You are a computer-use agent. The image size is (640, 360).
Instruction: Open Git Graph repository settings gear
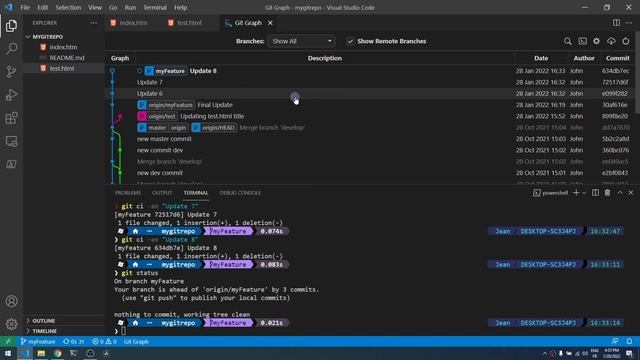[596, 41]
